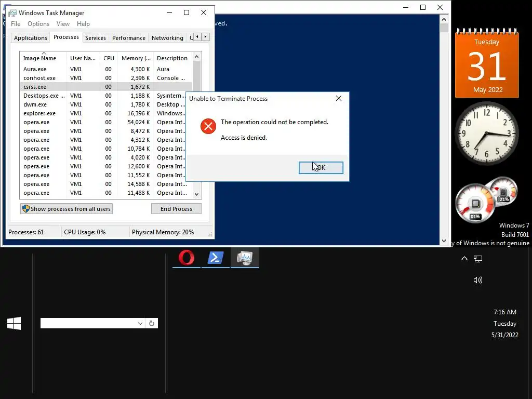Show hidden tray icons chevron
Viewport: 532px width, 399px height.
(464, 259)
